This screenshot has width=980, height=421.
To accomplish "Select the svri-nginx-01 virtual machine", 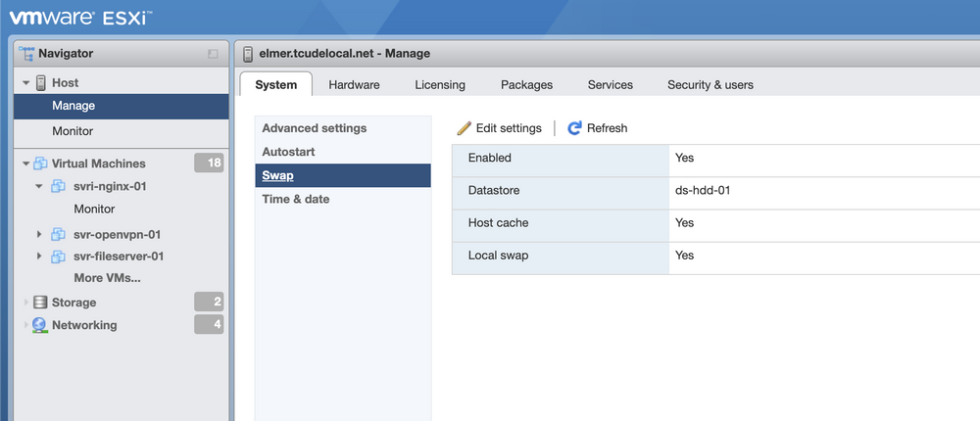I will 110,186.
